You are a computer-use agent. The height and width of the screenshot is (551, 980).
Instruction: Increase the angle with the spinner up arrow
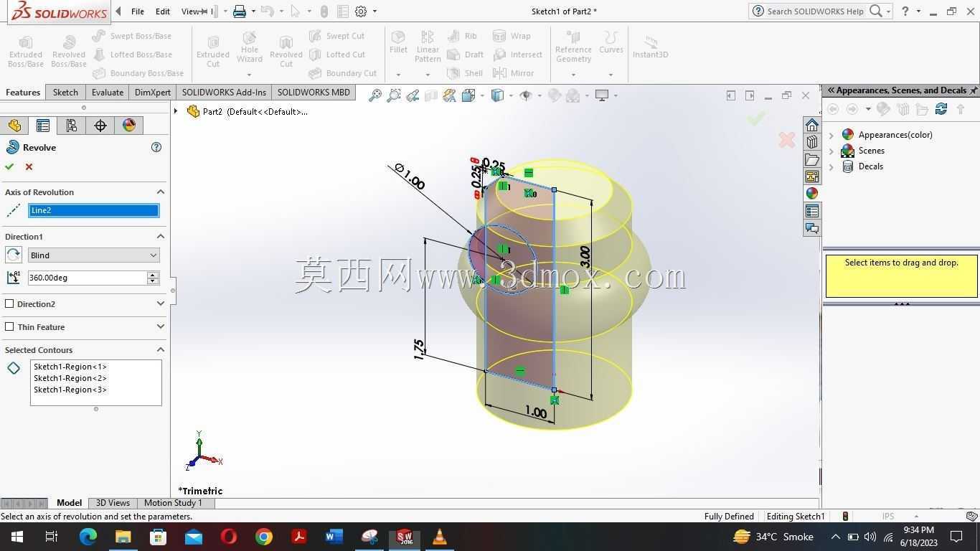click(x=153, y=274)
